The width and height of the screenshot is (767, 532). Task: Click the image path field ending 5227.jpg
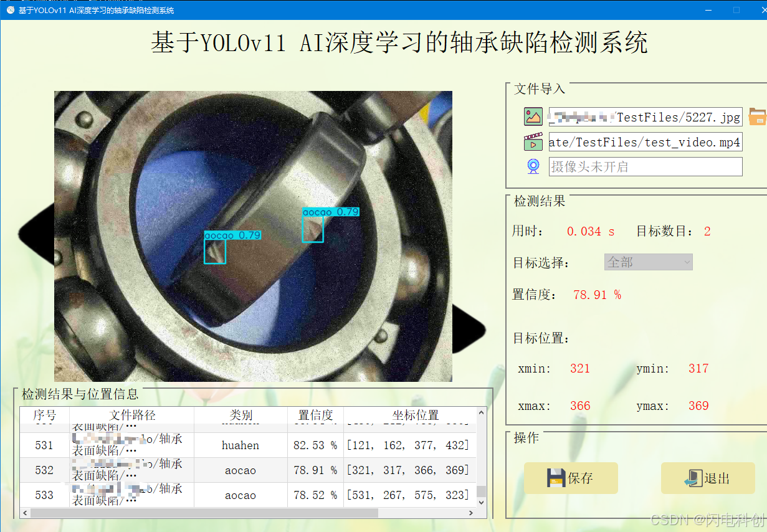(x=646, y=117)
